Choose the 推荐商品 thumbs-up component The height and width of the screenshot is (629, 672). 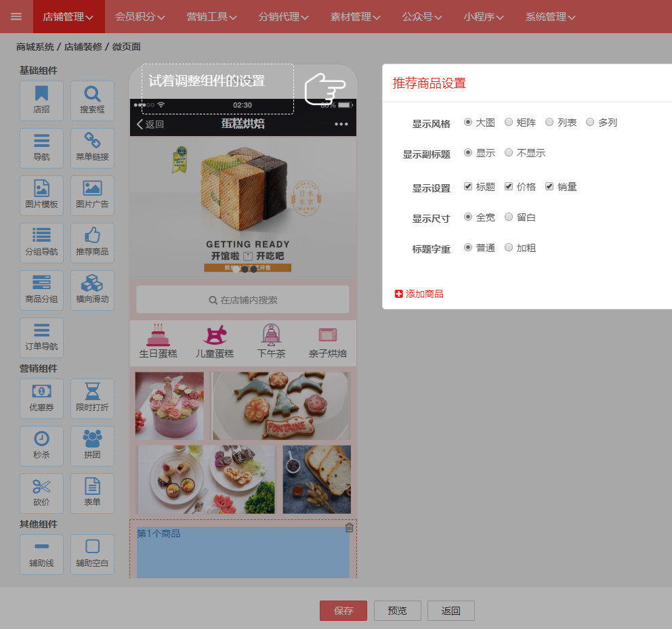[92, 242]
